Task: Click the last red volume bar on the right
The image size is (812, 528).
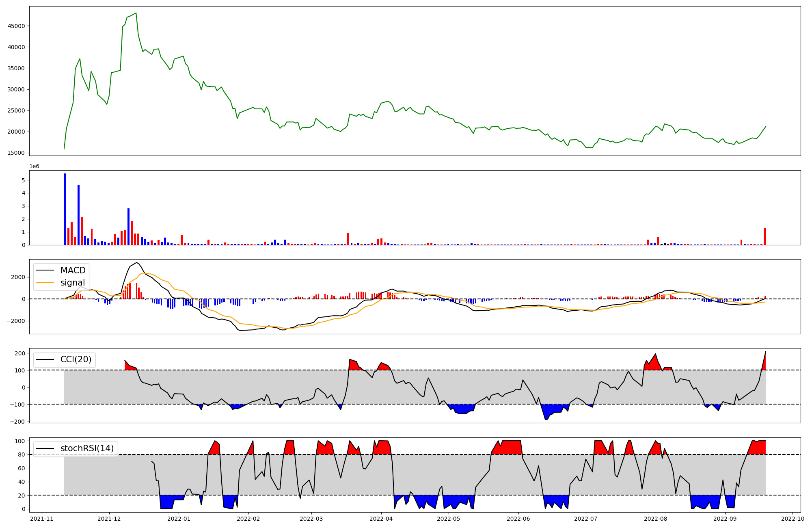Action: pyautogui.click(x=764, y=236)
